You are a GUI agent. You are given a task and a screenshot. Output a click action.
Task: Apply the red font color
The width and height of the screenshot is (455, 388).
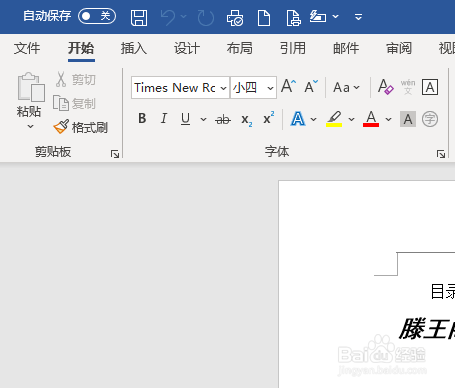371,119
